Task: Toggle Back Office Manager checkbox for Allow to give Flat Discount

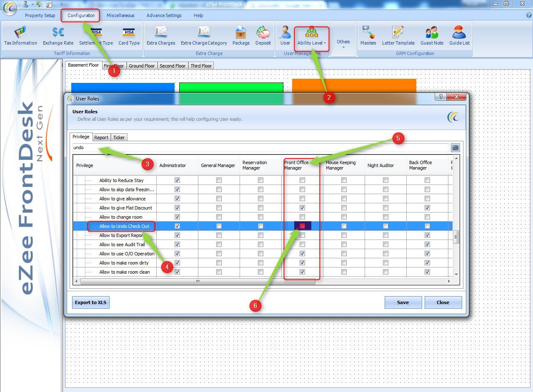Action: pyautogui.click(x=427, y=208)
